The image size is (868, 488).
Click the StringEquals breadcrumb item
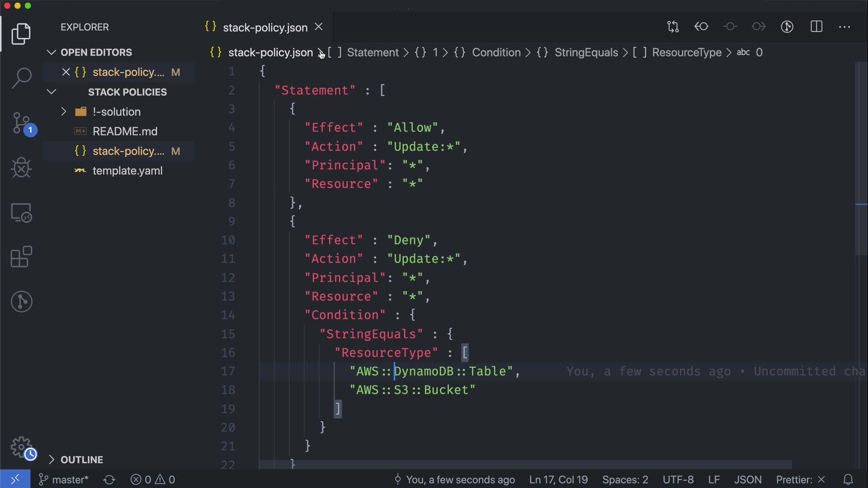pos(586,52)
